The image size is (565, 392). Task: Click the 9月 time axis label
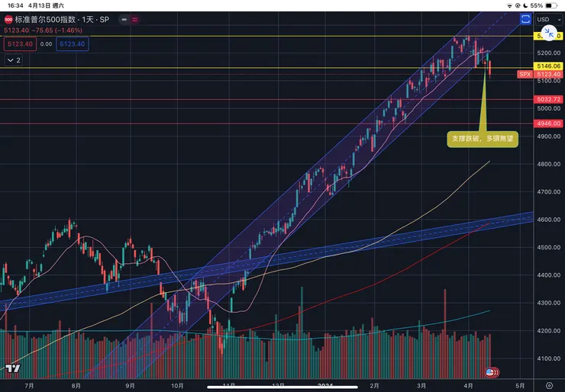click(x=130, y=386)
